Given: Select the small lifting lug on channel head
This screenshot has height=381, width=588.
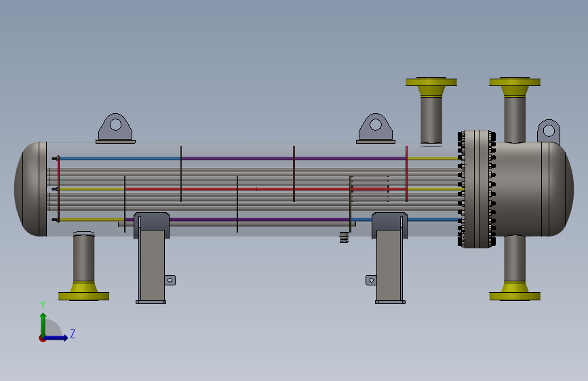Looking at the screenshot, I should coord(549,132).
